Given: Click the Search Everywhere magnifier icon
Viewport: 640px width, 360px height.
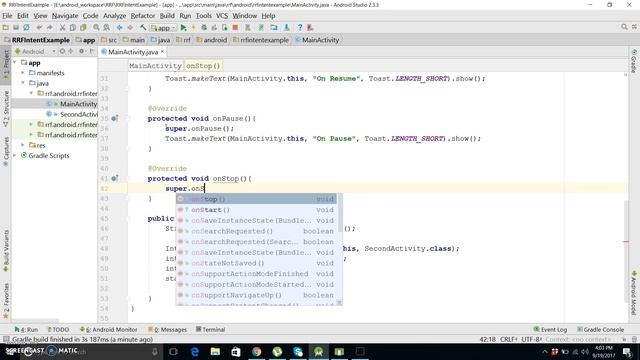Looking at the screenshot, I should pyautogui.click(x=624, y=27).
